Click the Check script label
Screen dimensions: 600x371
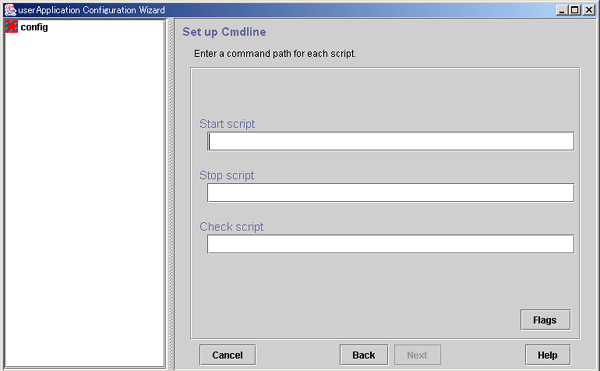pyautogui.click(x=231, y=226)
